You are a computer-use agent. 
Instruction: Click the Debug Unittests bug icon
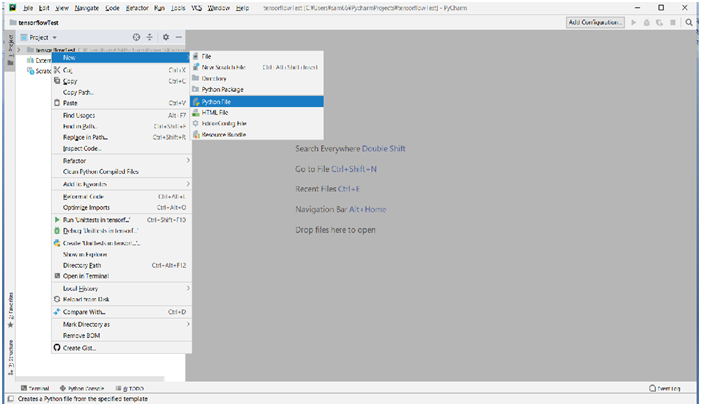(x=57, y=231)
